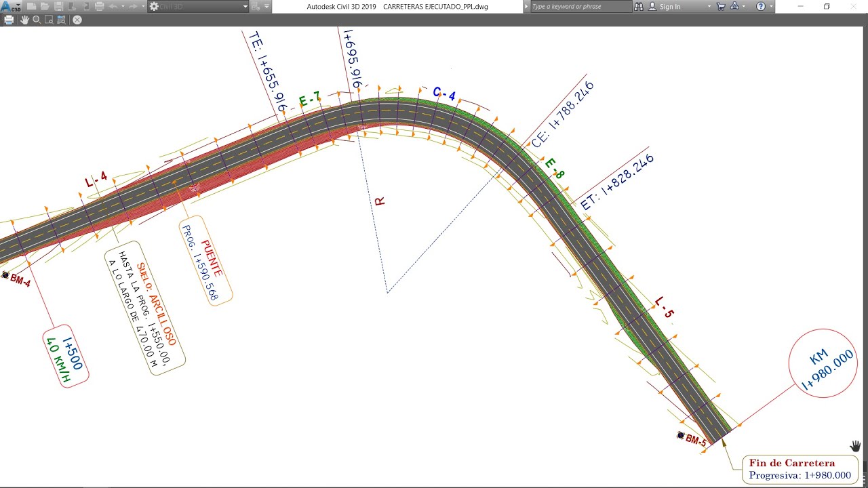Click the Save icon in quick access toolbar
Image resolution: width=868 pixels, height=488 pixels.
pyautogui.click(x=58, y=6)
